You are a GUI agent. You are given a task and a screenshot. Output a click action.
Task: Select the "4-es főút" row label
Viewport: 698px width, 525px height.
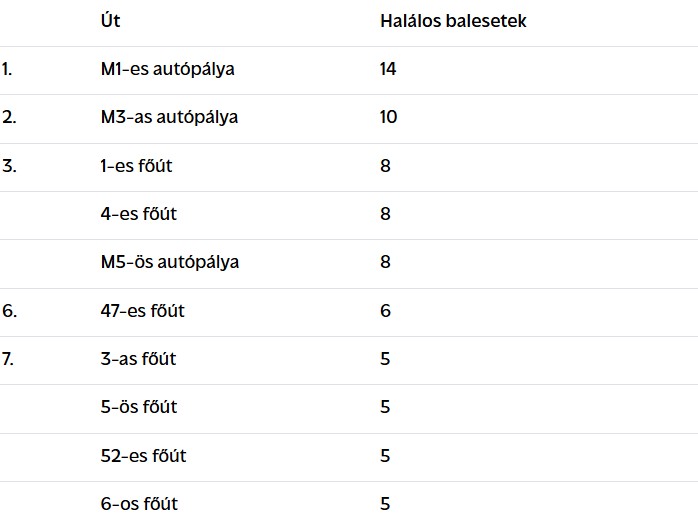139,214
